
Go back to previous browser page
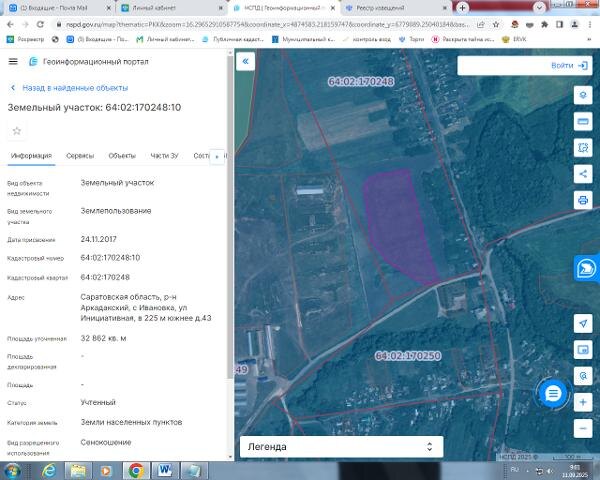pos(10,24)
